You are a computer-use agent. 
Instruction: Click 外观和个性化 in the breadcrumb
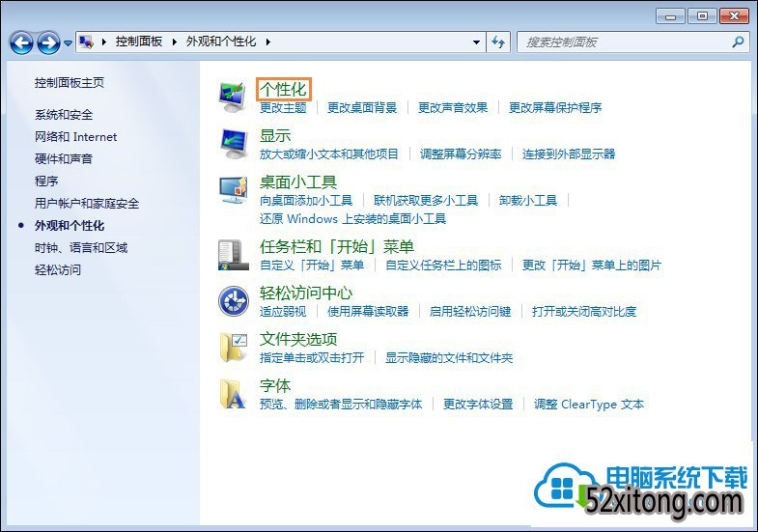[x=221, y=42]
